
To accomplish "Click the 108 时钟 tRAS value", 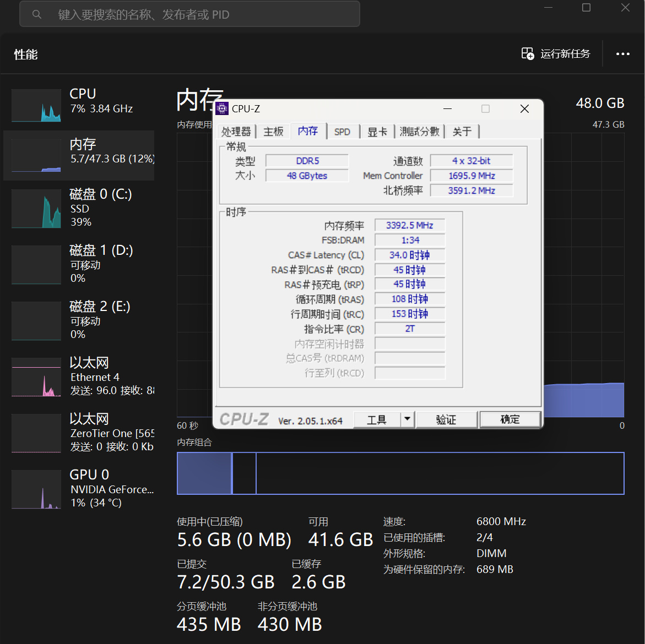I will point(410,299).
